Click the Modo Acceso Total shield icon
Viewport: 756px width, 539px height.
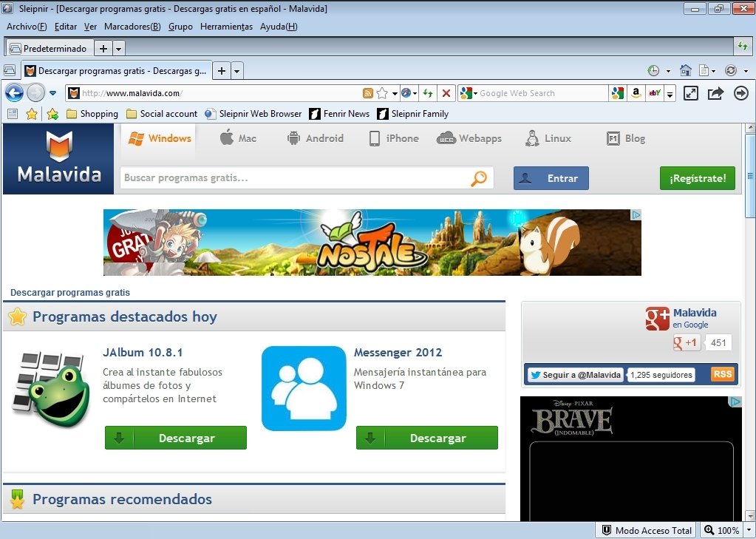pos(607,530)
